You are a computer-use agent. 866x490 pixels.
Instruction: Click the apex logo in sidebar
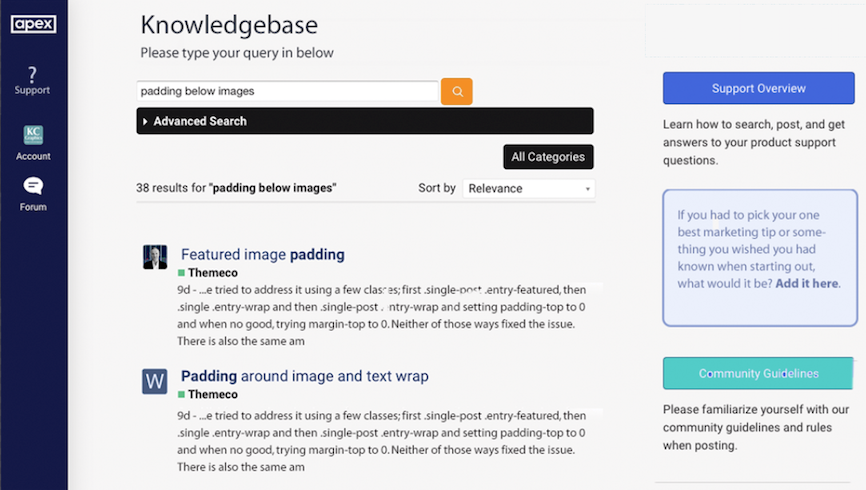[32, 23]
